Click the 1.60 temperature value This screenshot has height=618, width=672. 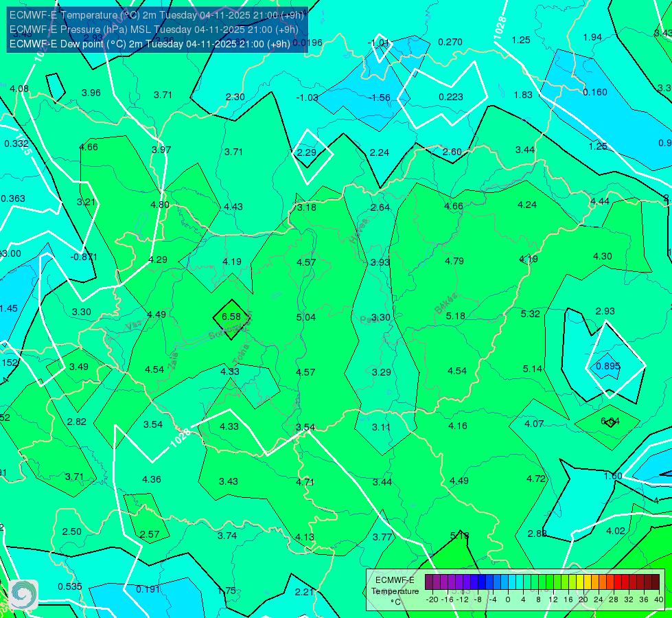[613, 476]
